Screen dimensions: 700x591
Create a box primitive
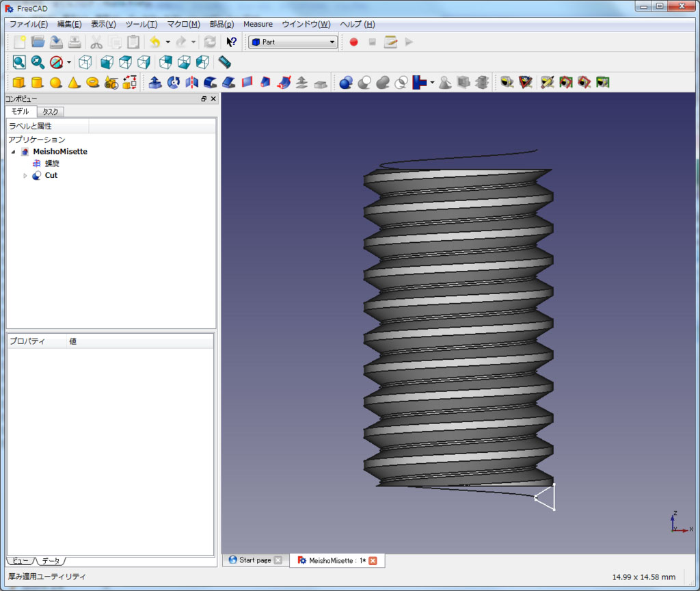pyautogui.click(x=18, y=82)
